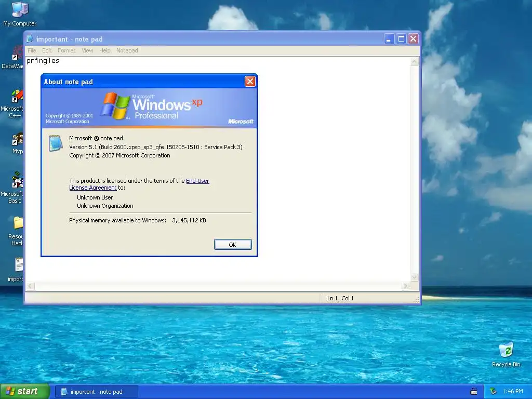The image size is (532, 399).
Task: Open the View menu in note pad
Action: click(x=87, y=50)
